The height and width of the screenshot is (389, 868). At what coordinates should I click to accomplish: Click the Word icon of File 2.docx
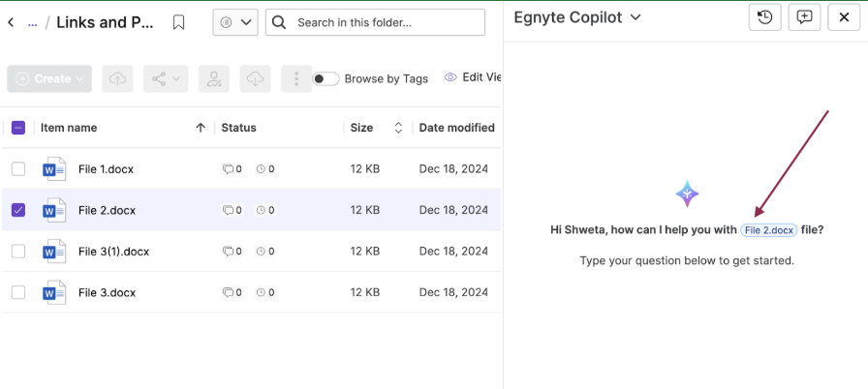(x=54, y=210)
